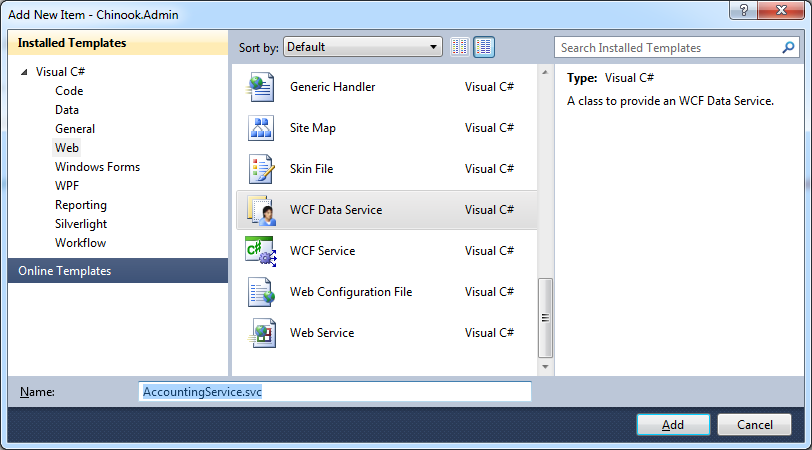Close the Add New Item dialog
812x450 pixels.
point(781,10)
